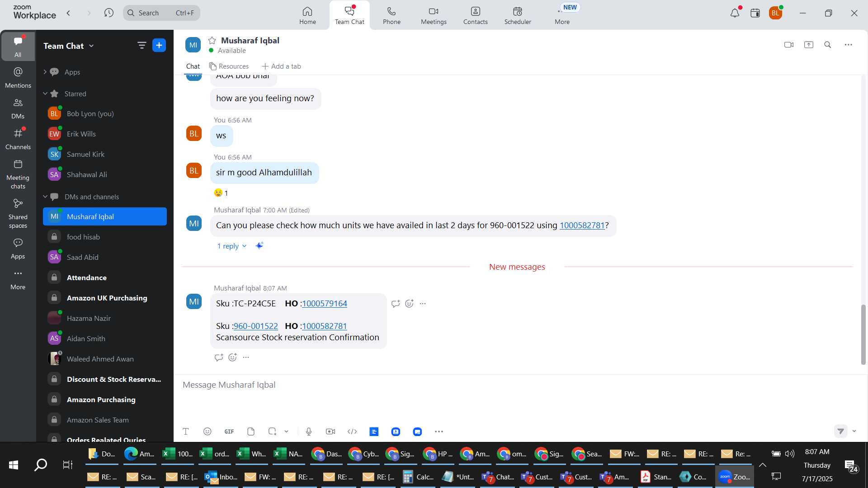Viewport: 868px width, 488px height.
Task: Open the More tab with NEW badge
Action: click(562, 15)
